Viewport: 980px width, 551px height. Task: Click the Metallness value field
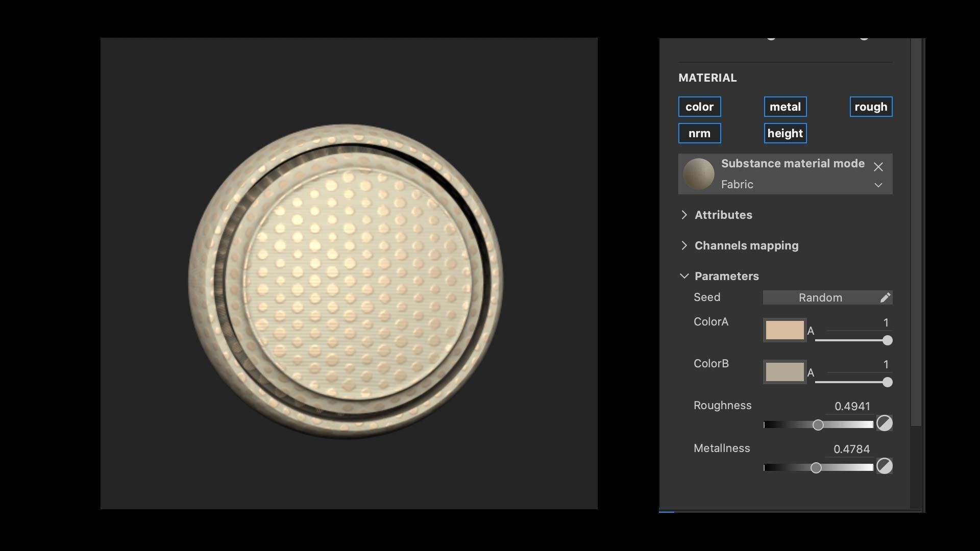pyautogui.click(x=851, y=449)
